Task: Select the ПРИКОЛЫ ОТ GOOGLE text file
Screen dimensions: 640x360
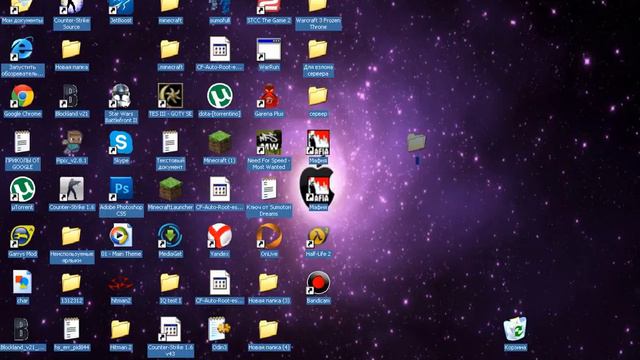Action: 22,142
